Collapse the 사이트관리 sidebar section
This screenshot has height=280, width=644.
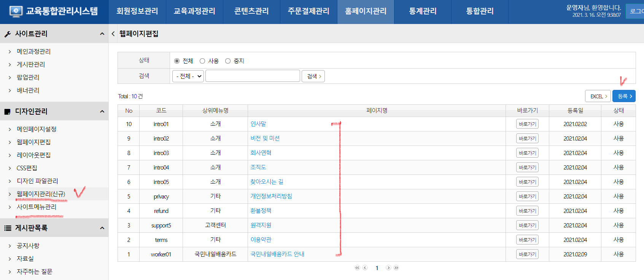click(x=102, y=34)
